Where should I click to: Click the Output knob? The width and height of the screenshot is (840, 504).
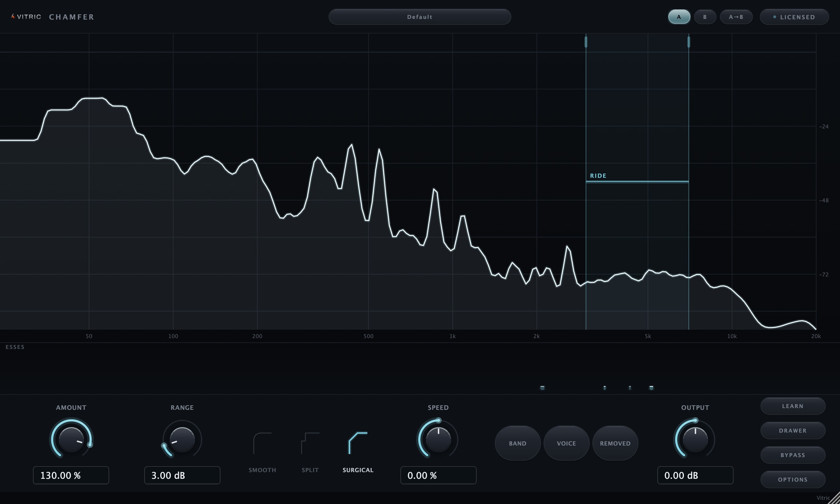pos(695,439)
